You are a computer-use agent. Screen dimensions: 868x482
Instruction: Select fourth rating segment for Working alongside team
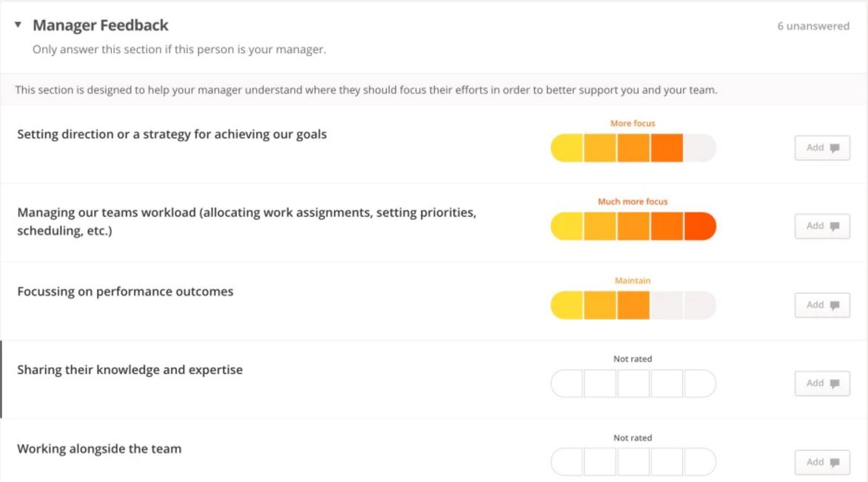(667, 462)
